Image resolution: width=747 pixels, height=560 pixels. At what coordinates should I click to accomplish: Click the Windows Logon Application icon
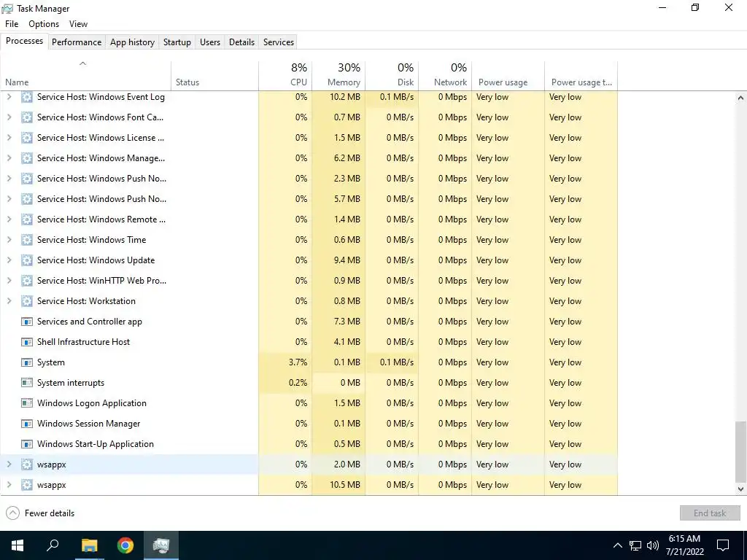click(27, 403)
